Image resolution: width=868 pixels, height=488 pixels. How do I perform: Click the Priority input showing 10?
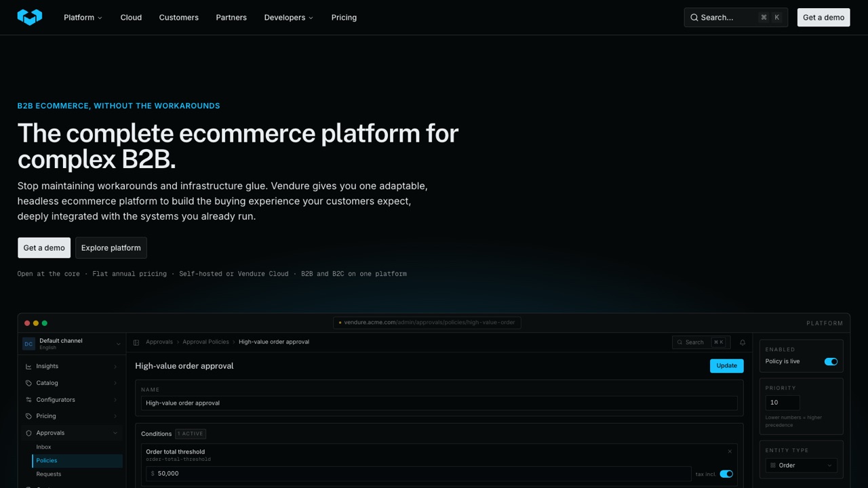click(x=783, y=403)
